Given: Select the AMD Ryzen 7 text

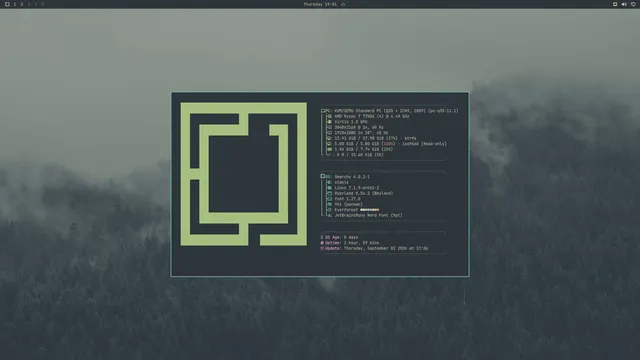Looking at the screenshot, I should (372, 116).
